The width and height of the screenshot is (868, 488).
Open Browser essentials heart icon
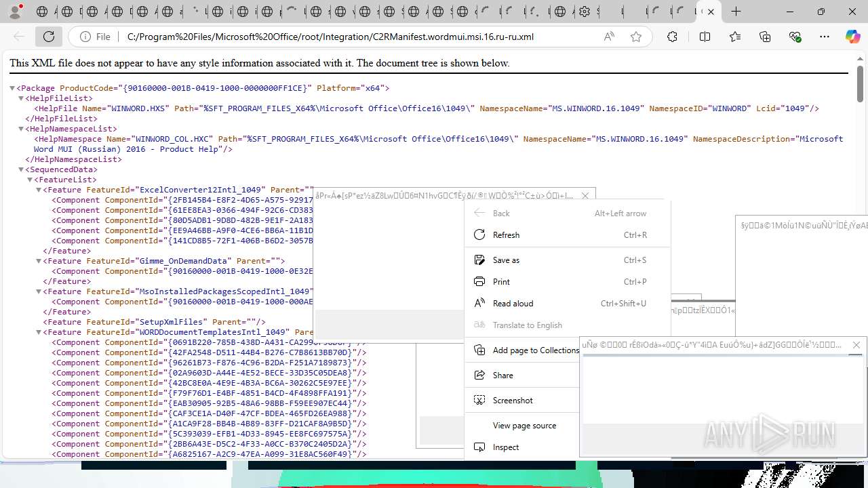click(795, 37)
